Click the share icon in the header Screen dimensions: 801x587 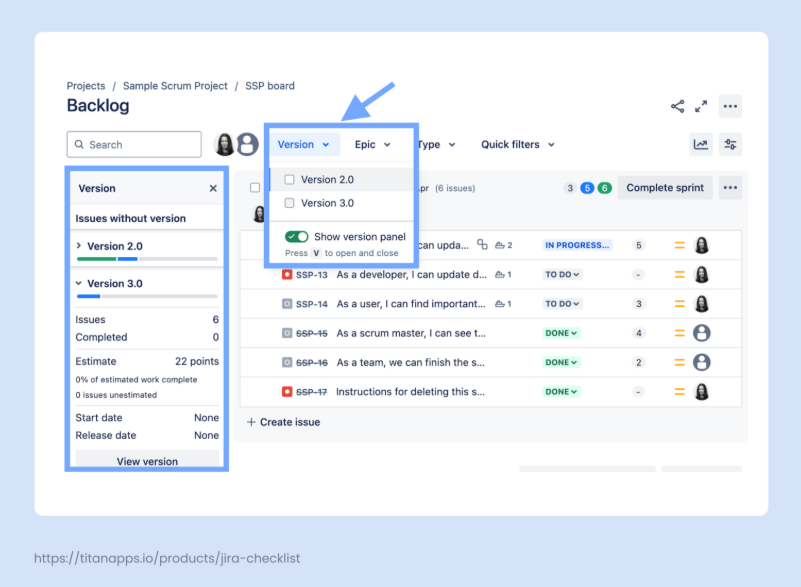click(677, 106)
